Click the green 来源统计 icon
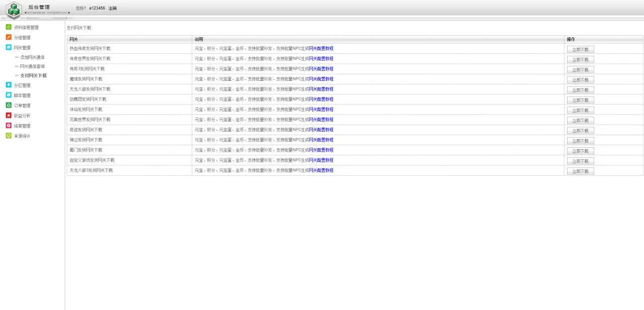This screenshot has height=310, width=644. click(x=9, y=136)
